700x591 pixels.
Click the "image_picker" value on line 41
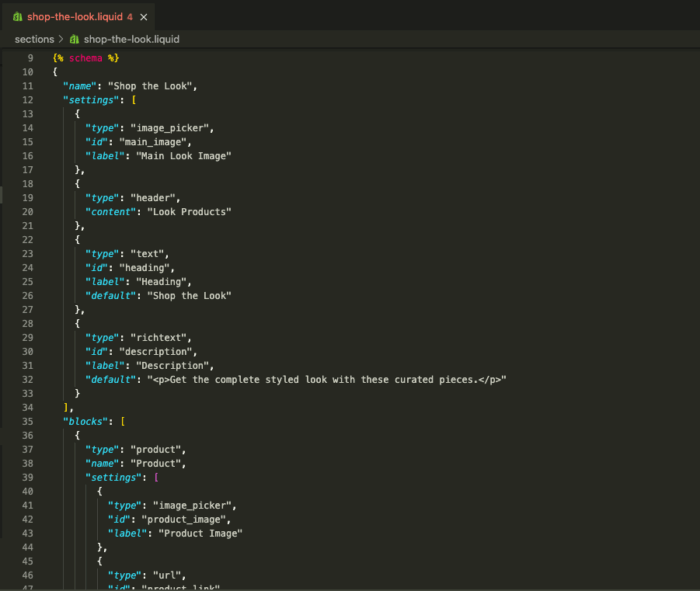[192, 505]
